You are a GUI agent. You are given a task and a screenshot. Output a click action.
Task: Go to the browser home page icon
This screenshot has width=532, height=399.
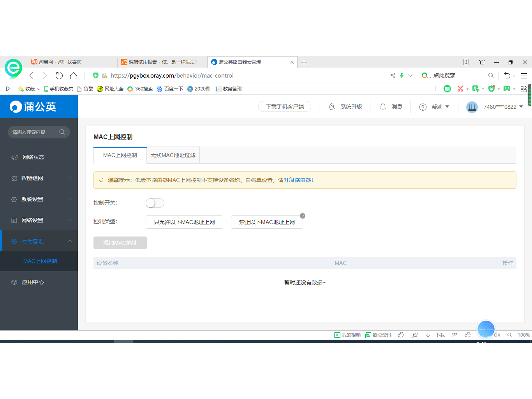click(x=73, y=76)
